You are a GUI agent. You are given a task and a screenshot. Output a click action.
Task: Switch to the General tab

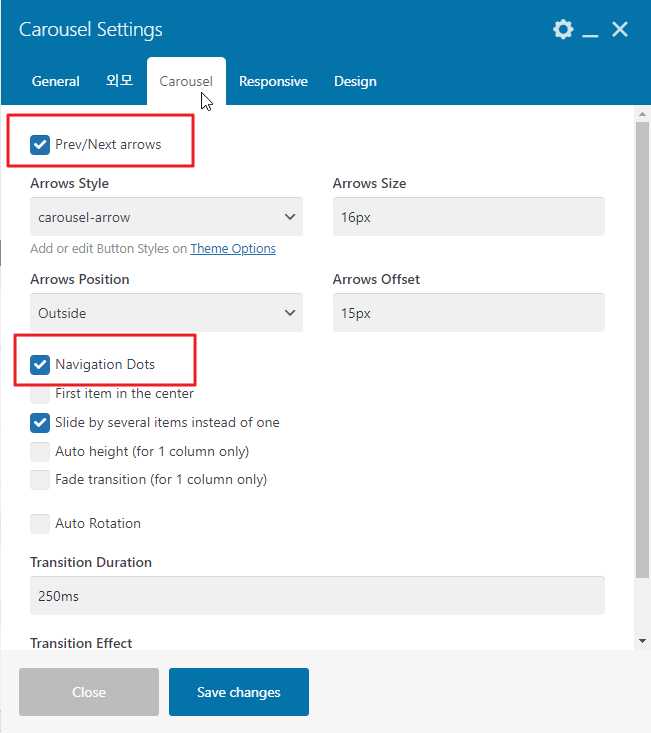tap(55, 81)
